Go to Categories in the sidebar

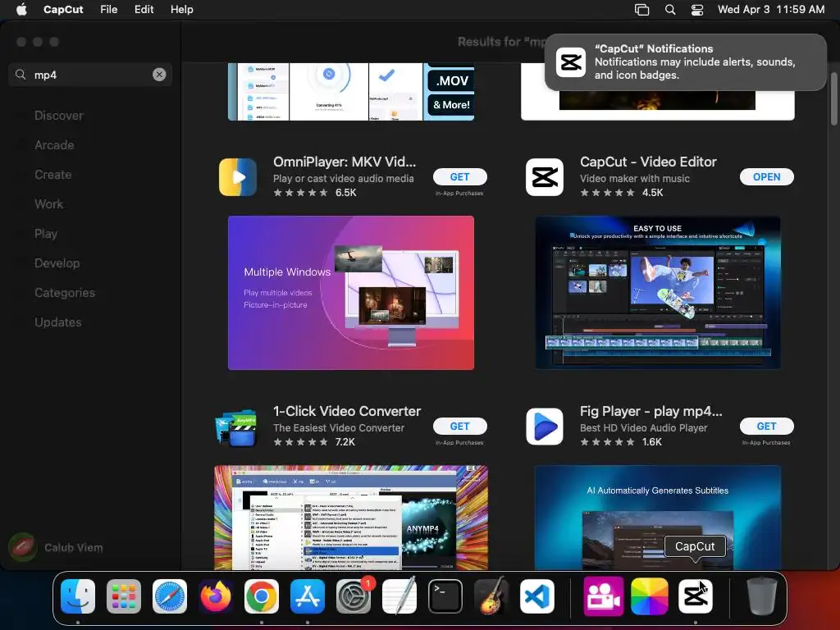pyautogui.click(x=65, y=293)
